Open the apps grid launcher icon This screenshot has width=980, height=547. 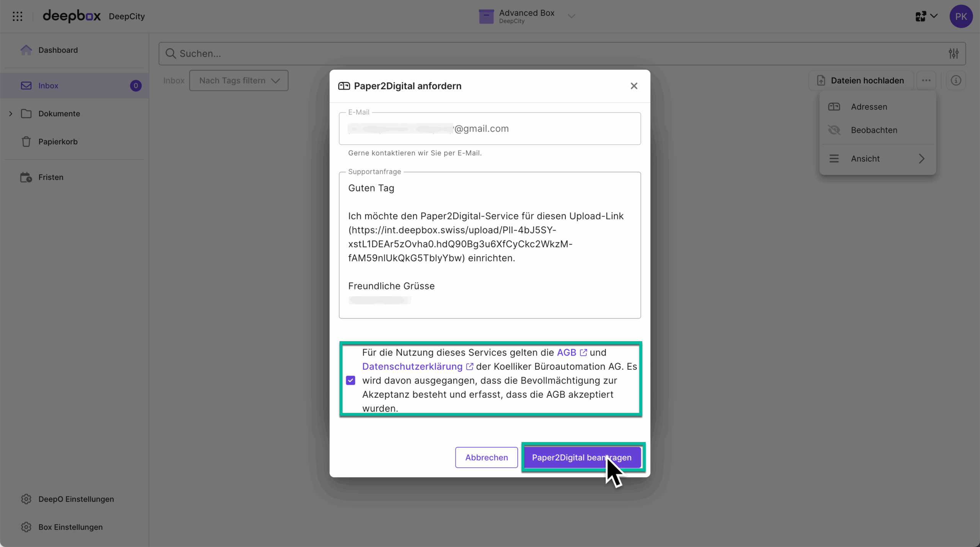coord(18,16)
